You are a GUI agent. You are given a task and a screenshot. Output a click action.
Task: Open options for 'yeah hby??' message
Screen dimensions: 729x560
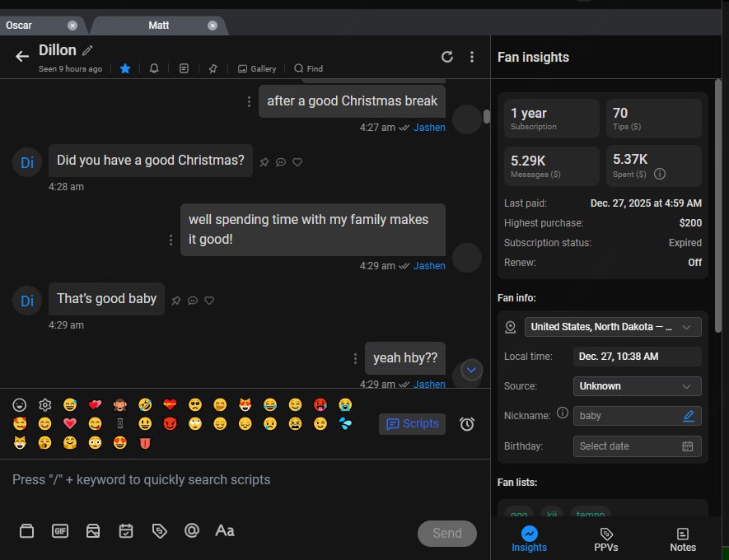tap(355, 358)
